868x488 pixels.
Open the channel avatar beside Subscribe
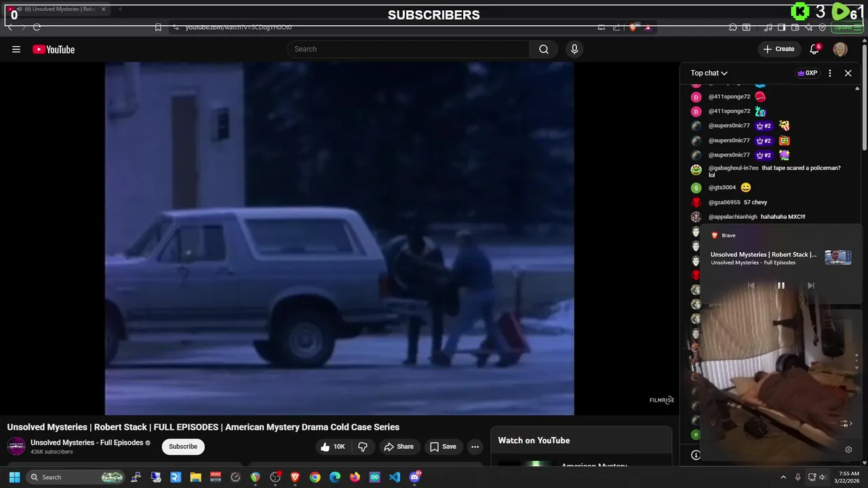(16, 446)
